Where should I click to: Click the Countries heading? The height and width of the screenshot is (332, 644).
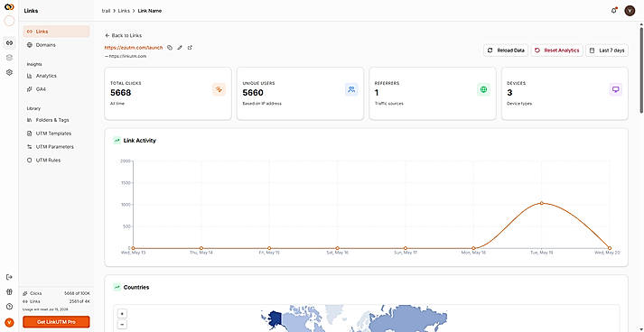(x=136, y=287)
